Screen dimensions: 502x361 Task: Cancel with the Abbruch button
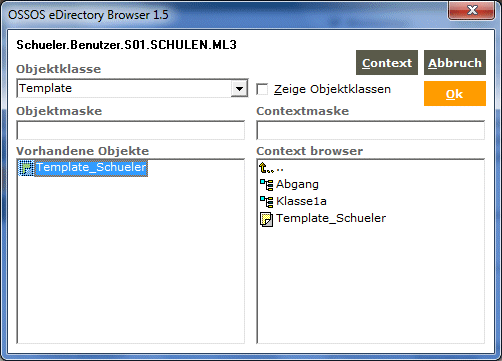(455, 63)
